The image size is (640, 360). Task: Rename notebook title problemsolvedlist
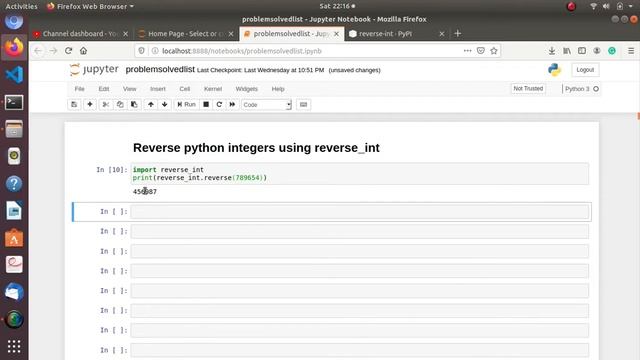click(x=160, y=70)
